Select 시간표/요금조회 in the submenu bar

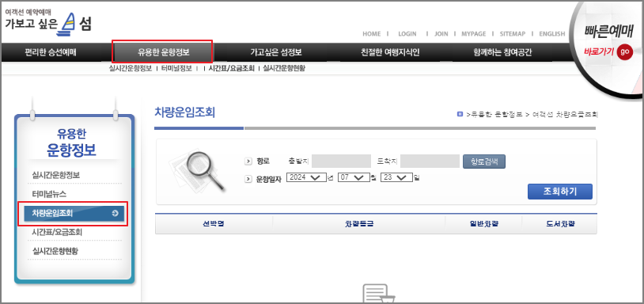[x=231, y=68]
